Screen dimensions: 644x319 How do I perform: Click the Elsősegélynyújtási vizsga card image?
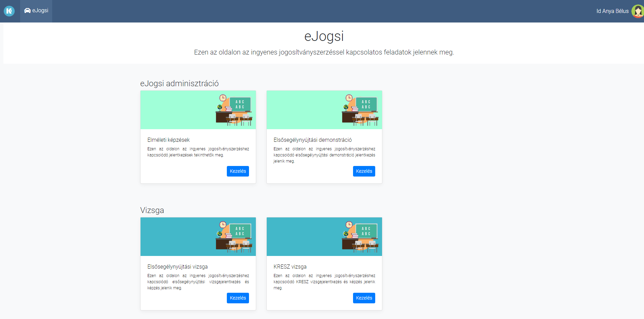click(198, 237)
